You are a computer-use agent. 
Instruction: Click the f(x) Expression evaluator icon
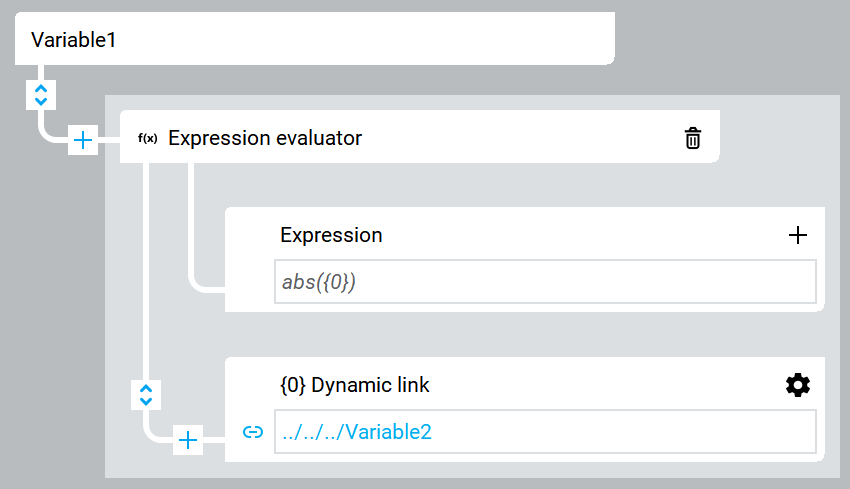(147, 138)
